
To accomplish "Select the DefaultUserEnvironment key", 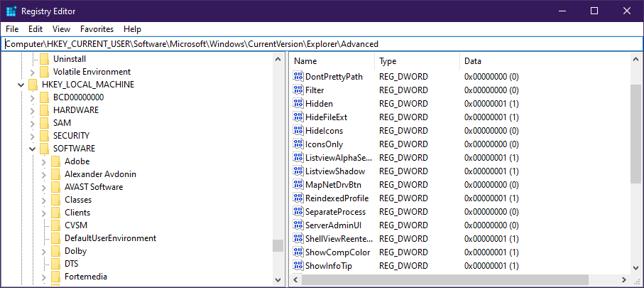I will [x=110, y=238].
